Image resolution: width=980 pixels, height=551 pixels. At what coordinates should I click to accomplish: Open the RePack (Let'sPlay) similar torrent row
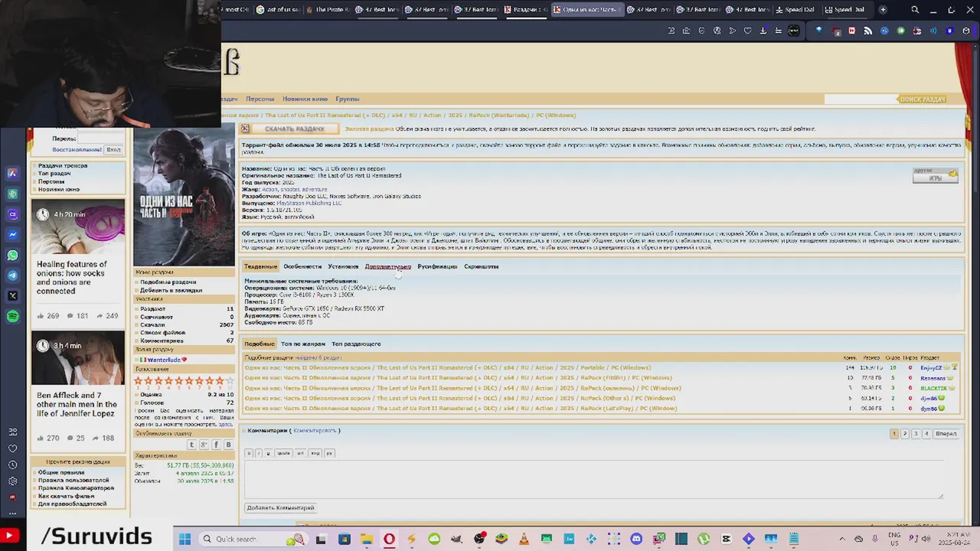coord(460,408)
